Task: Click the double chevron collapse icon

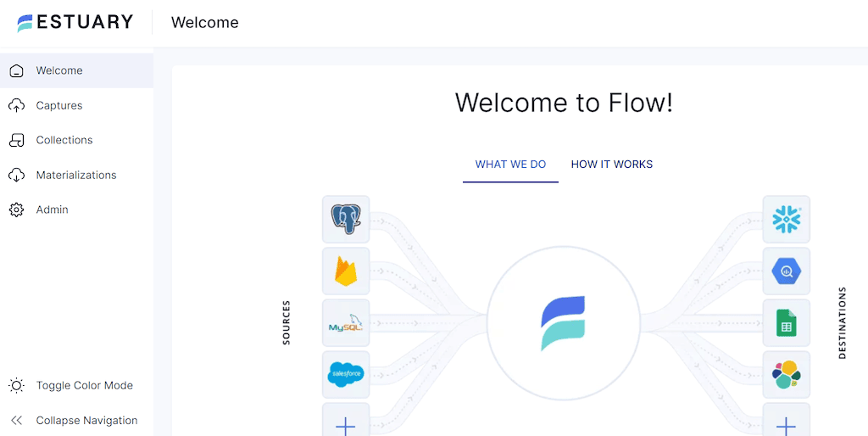Action: click(x=17, y=421)
